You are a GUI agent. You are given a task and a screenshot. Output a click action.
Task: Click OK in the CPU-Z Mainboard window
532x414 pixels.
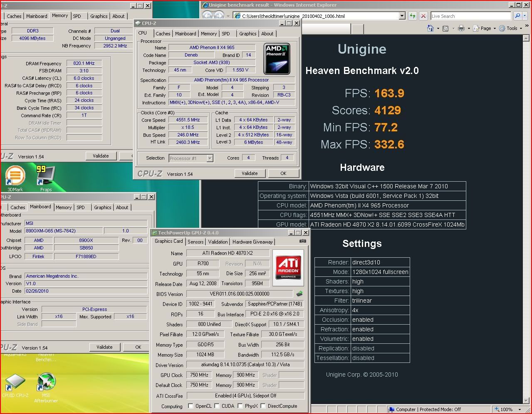click(138, 347)
